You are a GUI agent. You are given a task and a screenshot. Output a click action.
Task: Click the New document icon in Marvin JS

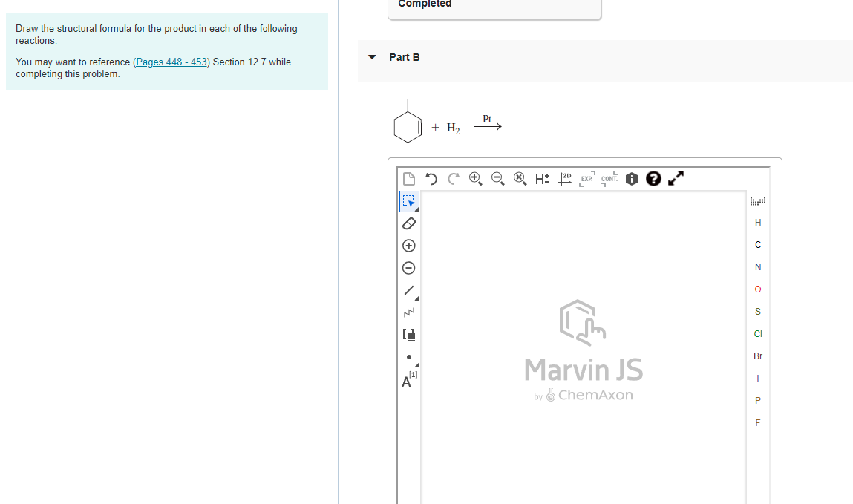[x=408, y=179]
